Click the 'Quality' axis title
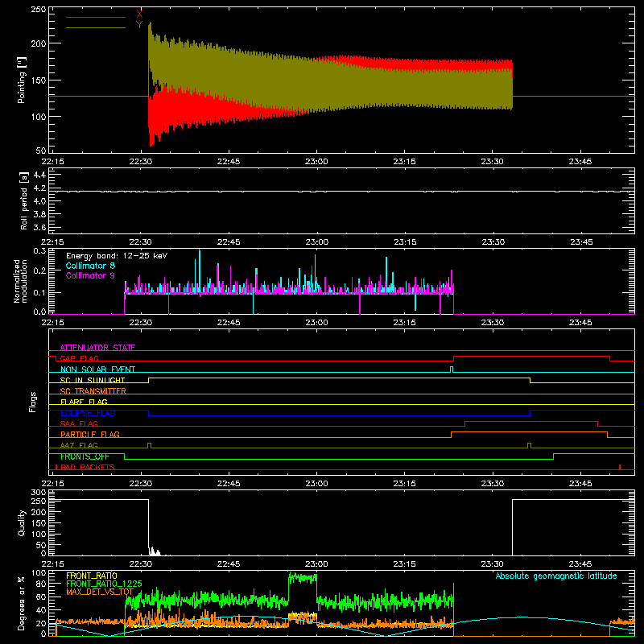This screenshot has height=644, width=644. (22, 522)
